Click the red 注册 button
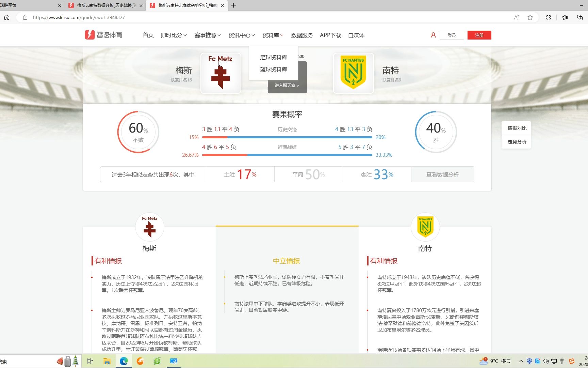Viewport: 588px width, 368px height. pyautogui.click(x=479, y=35)
